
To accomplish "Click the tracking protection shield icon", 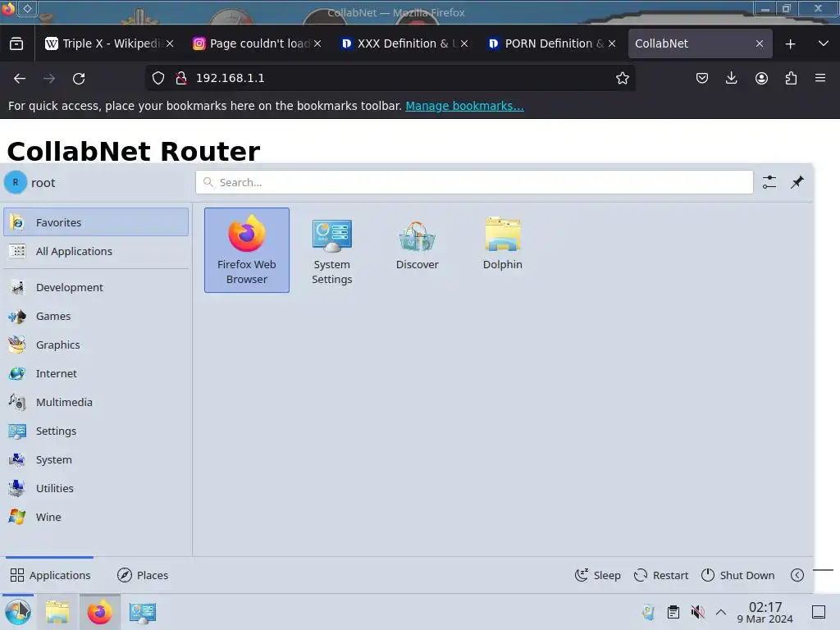I will tap(158, 78).
